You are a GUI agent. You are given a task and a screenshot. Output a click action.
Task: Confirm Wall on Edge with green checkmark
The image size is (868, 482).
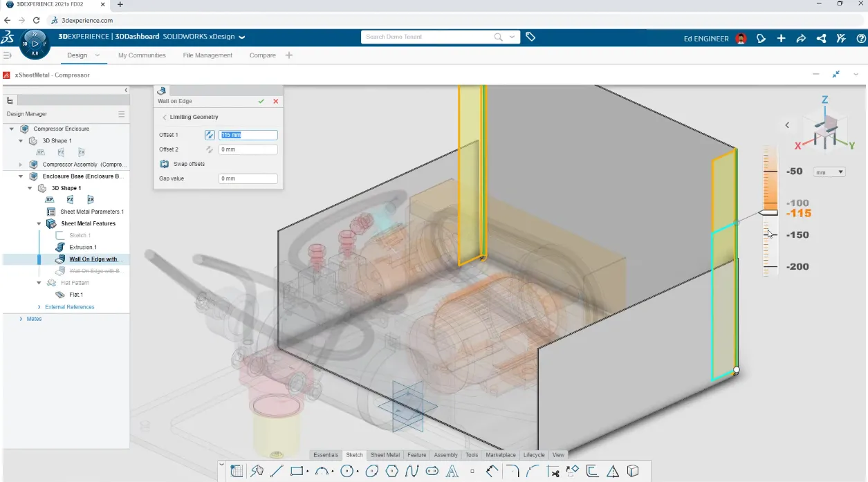(261, 100)
